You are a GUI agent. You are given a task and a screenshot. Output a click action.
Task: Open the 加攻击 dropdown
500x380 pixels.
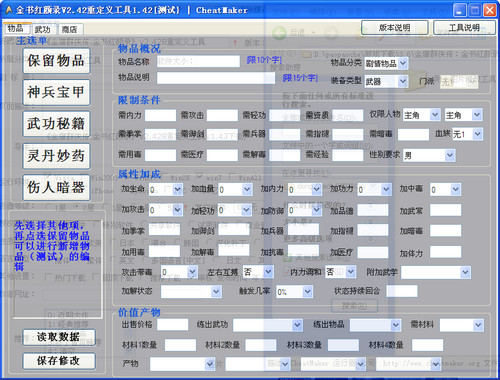click(x=165, y=210)
